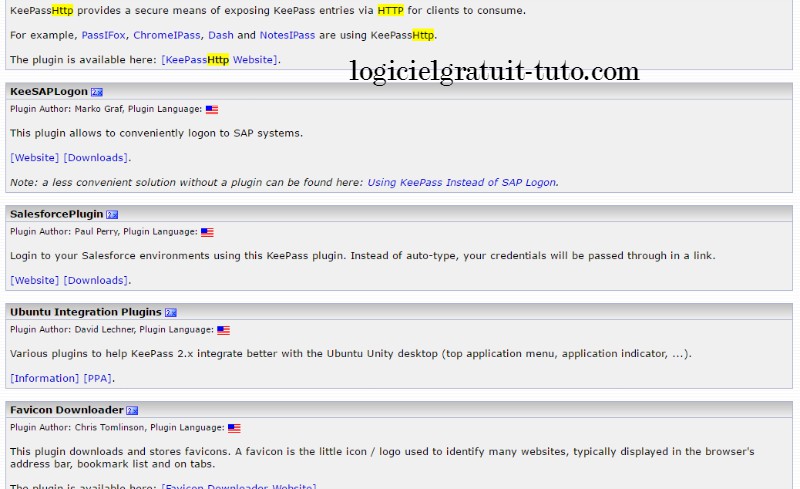Click the US flag for David Lechner plugin
This screenshot has width=800, height=489.
point(223,330)
